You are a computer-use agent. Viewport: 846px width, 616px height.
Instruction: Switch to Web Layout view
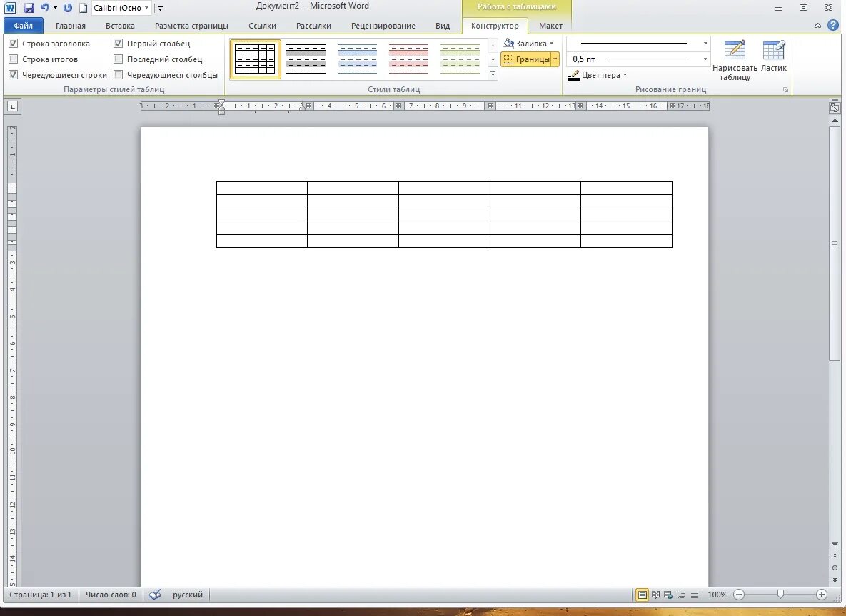tap(668, 595)
